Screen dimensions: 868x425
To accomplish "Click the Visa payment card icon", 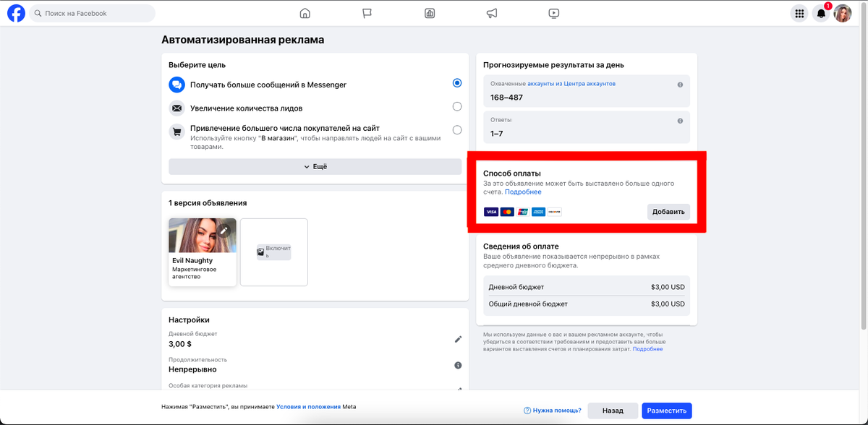I will click(x=489, y=211).
